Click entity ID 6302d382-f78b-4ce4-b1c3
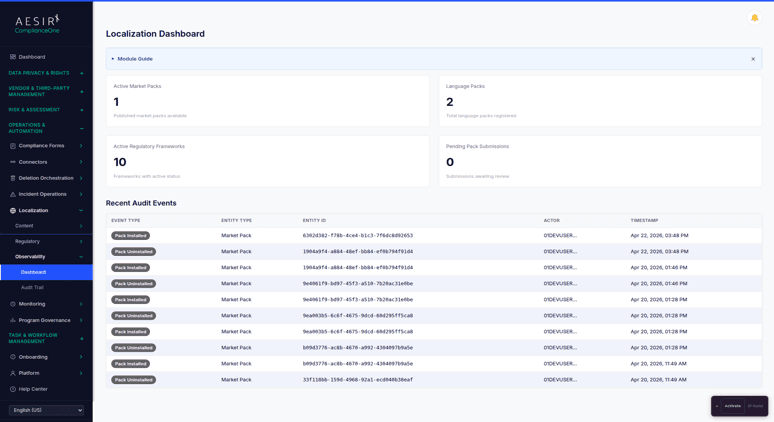Image resolution: width=774 pixels, height=422 pixels. (358, 235)
